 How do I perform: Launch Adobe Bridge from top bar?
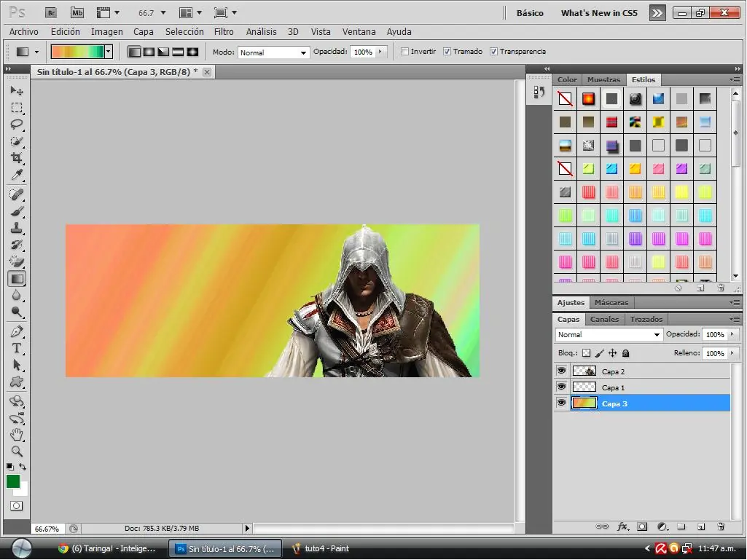point(51,13)
